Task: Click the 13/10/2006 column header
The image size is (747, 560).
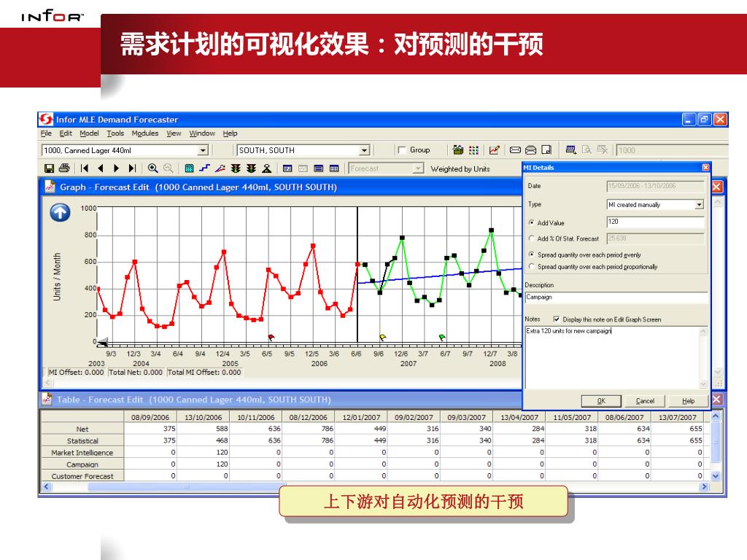Action: 203,417
